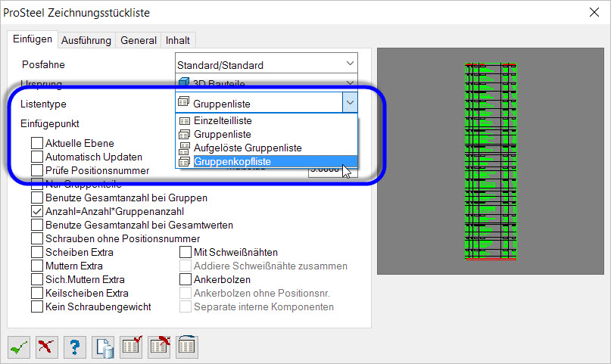Enable Mit Schweißnähten checkbox

[185, 252]
